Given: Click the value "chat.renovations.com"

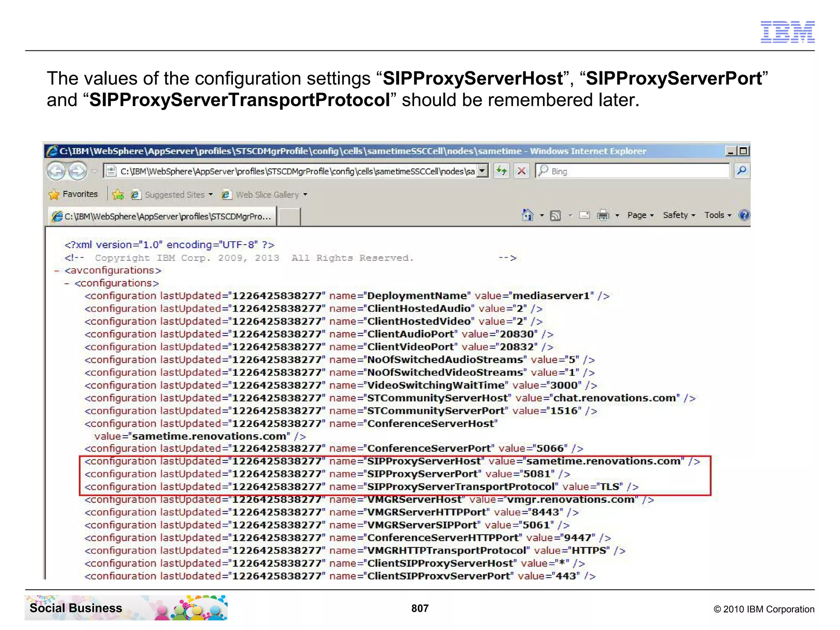Looking at the screenshot, I should pos(614,398).
